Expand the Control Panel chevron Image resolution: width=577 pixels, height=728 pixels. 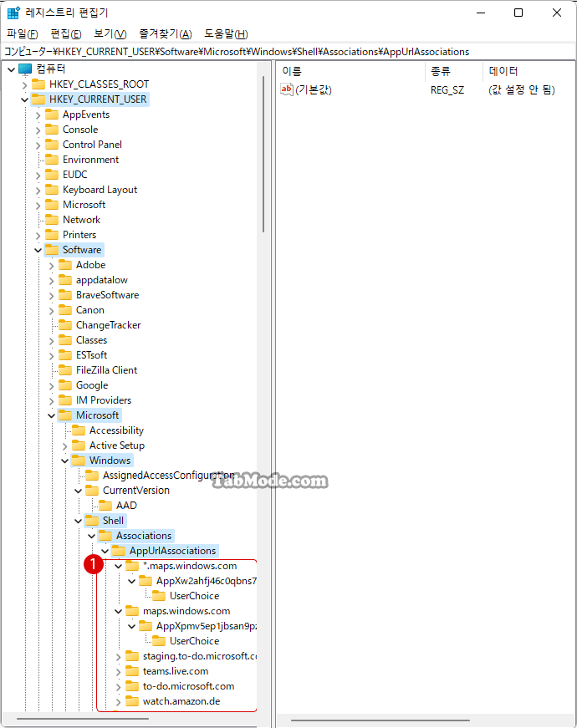click(38, 145)
